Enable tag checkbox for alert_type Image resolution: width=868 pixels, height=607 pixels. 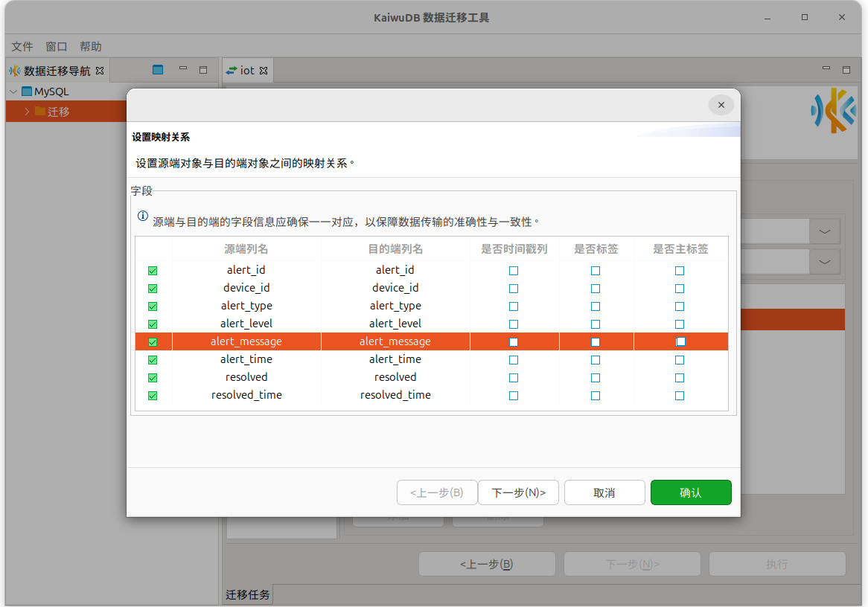tap(596, 306)
